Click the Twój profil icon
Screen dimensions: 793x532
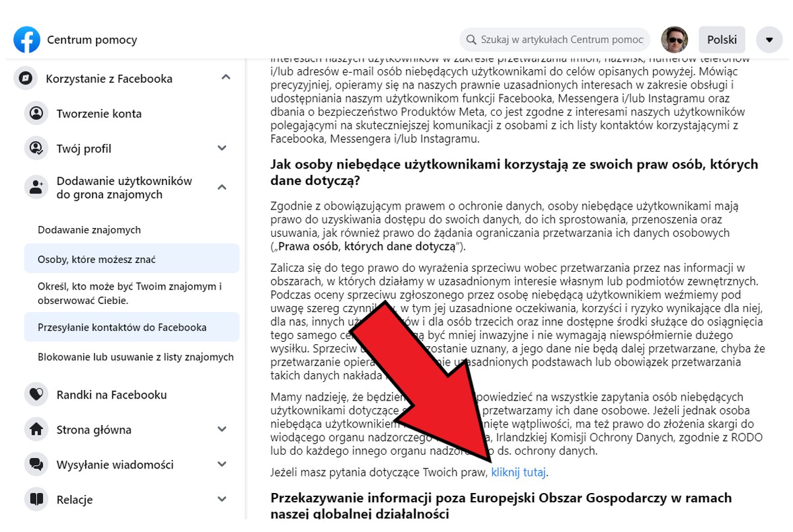(x=36, y=149)
